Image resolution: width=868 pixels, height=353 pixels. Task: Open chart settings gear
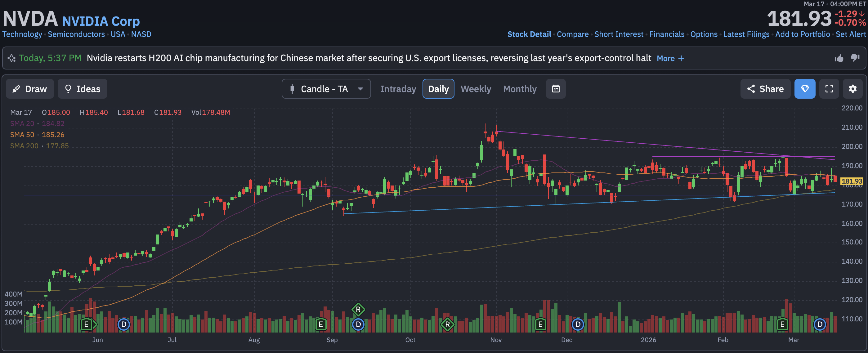(852, 89)
